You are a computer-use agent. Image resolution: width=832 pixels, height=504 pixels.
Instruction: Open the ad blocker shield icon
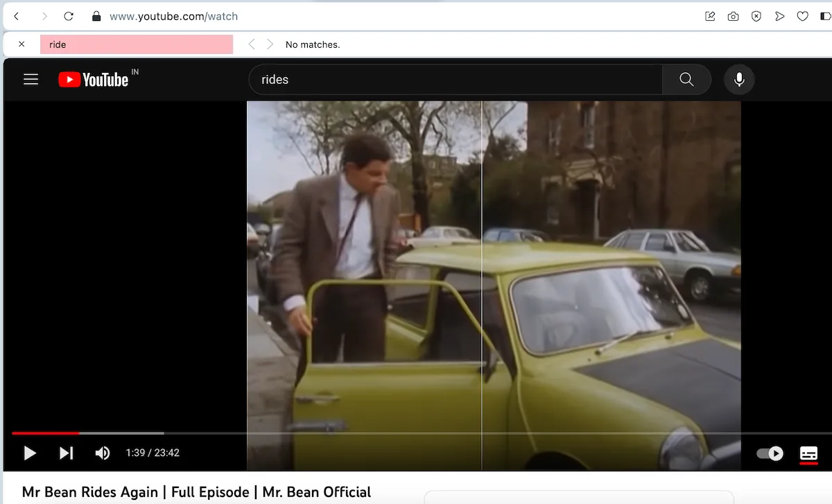[756, 16]
